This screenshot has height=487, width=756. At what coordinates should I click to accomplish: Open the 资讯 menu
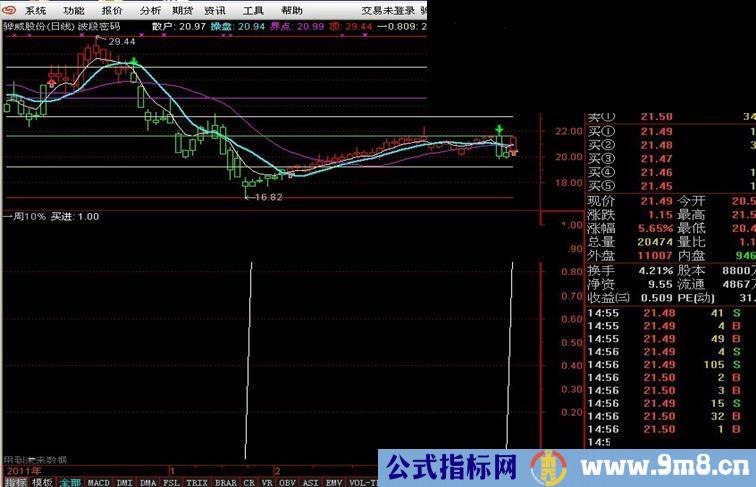pos(214,9)
